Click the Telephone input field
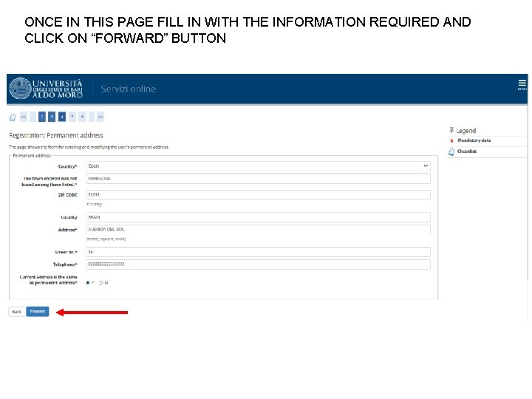532x399 pixels. point(258,265)
